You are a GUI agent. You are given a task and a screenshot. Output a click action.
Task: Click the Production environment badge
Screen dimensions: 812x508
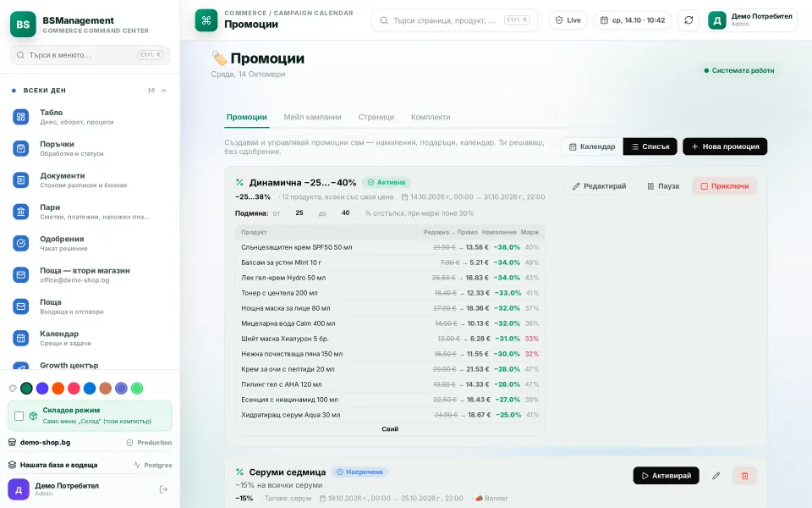click(149, 443)
